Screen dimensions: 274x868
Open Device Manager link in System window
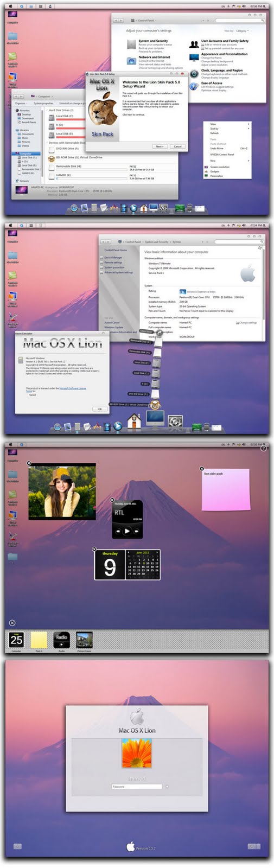pos(113,258)
